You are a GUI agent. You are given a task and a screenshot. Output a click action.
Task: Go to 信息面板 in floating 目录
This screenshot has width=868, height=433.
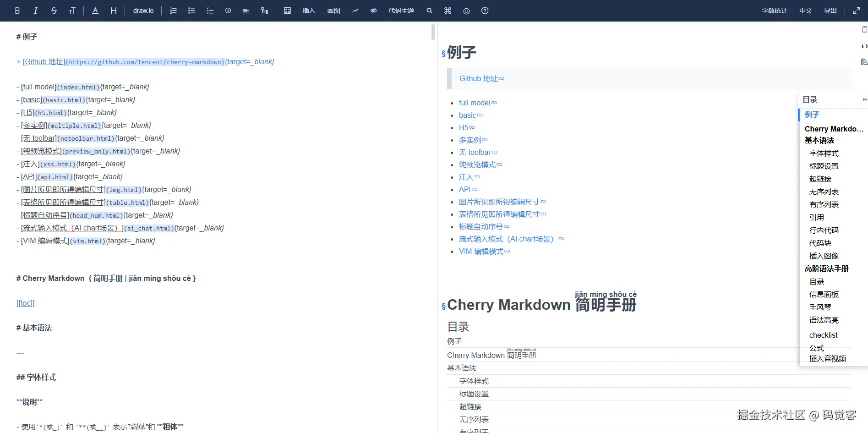(824, 294)
